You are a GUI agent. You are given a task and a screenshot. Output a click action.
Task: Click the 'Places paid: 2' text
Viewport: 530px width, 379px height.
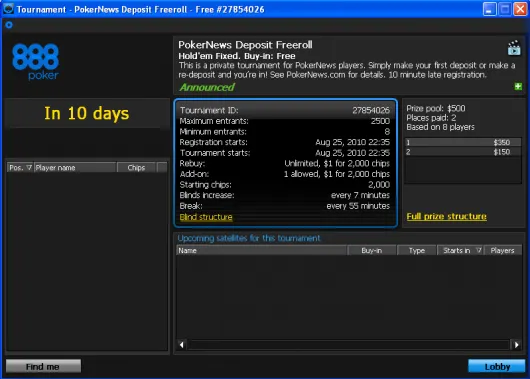431,118
